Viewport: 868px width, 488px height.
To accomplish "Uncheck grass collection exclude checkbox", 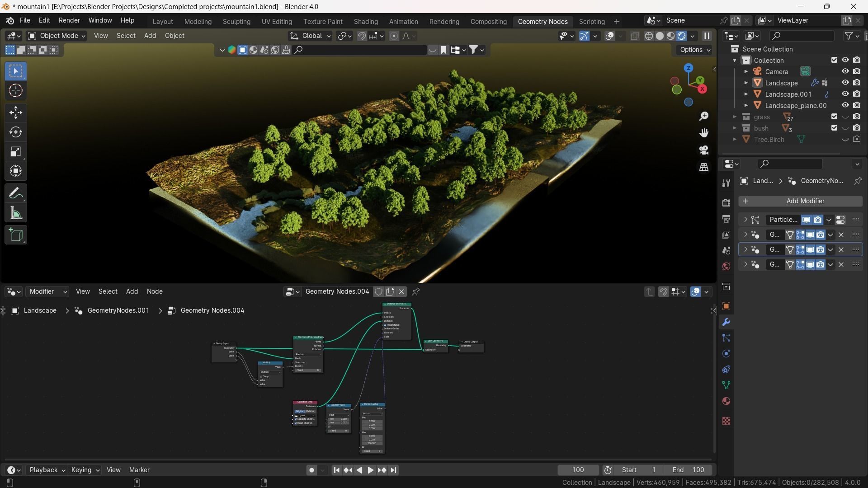I will 834,117.
